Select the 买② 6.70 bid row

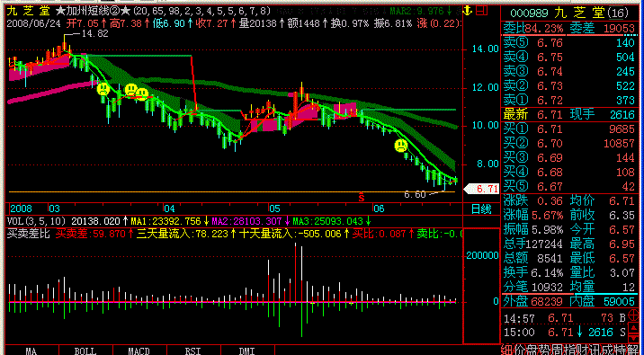coord(569,144)
